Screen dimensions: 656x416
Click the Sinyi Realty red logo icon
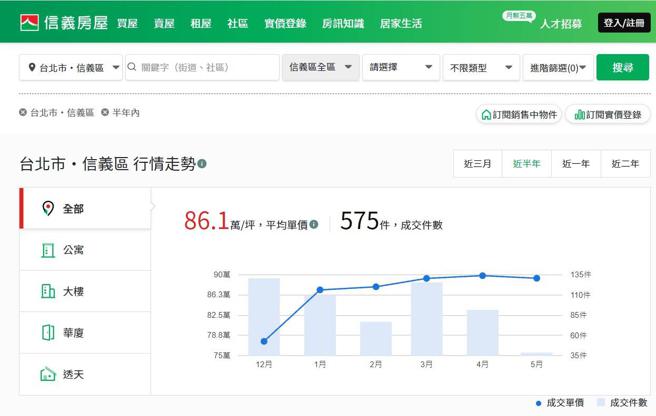(29, 23)
